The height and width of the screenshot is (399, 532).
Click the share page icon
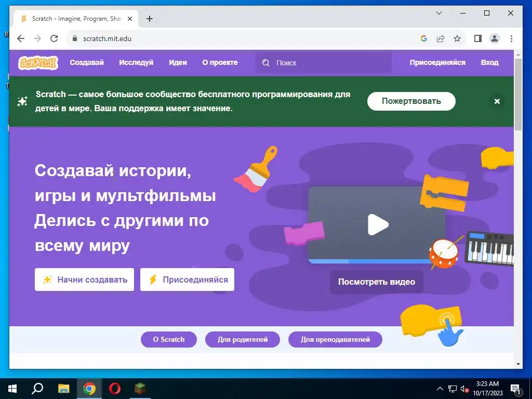pos(441,38)
